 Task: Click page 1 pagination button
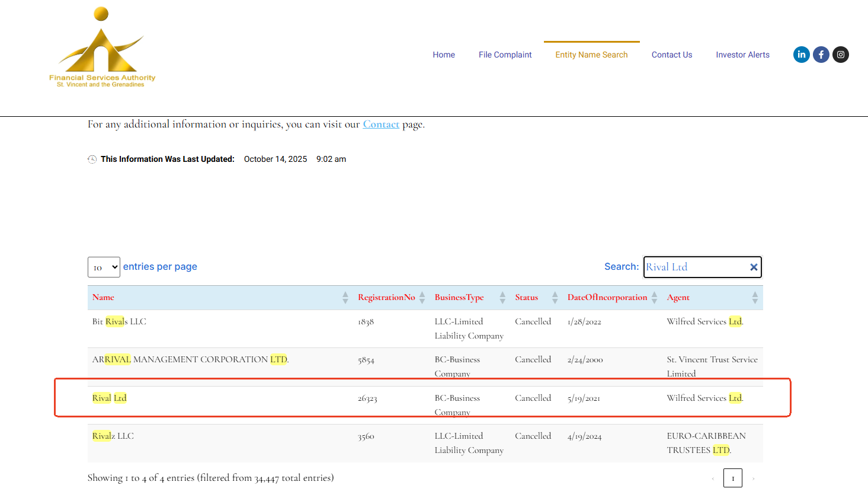732,478
